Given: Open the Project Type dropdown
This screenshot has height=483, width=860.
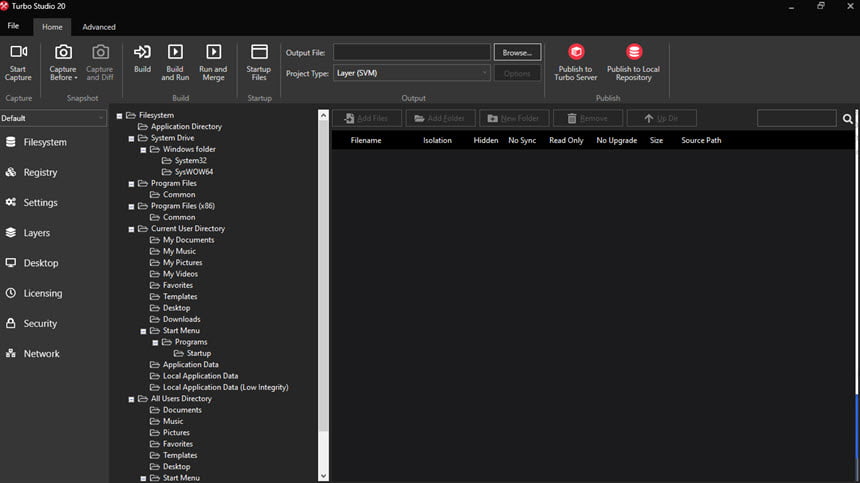Looking at the screenshot, I should [x=412, y=73].
